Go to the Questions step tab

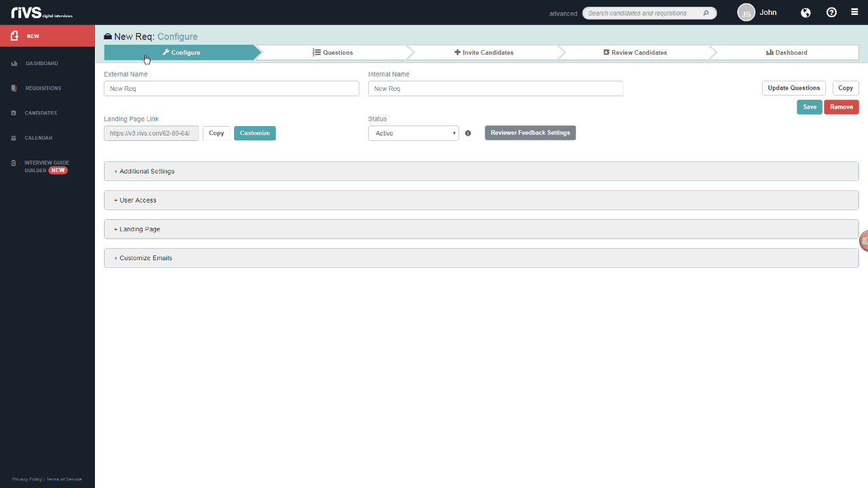(x=332, y=52)
